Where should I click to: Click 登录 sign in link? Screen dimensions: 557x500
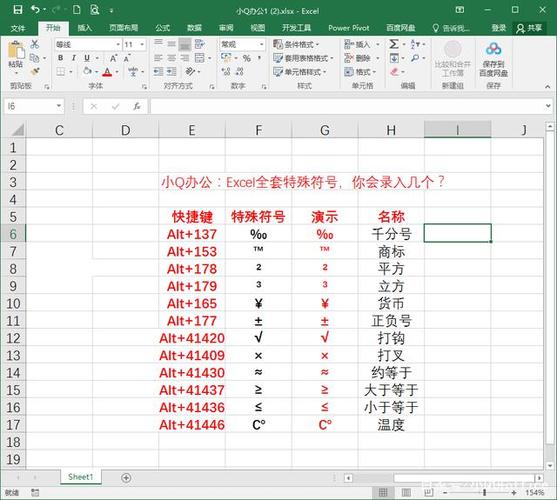click(x=499, y=28)
